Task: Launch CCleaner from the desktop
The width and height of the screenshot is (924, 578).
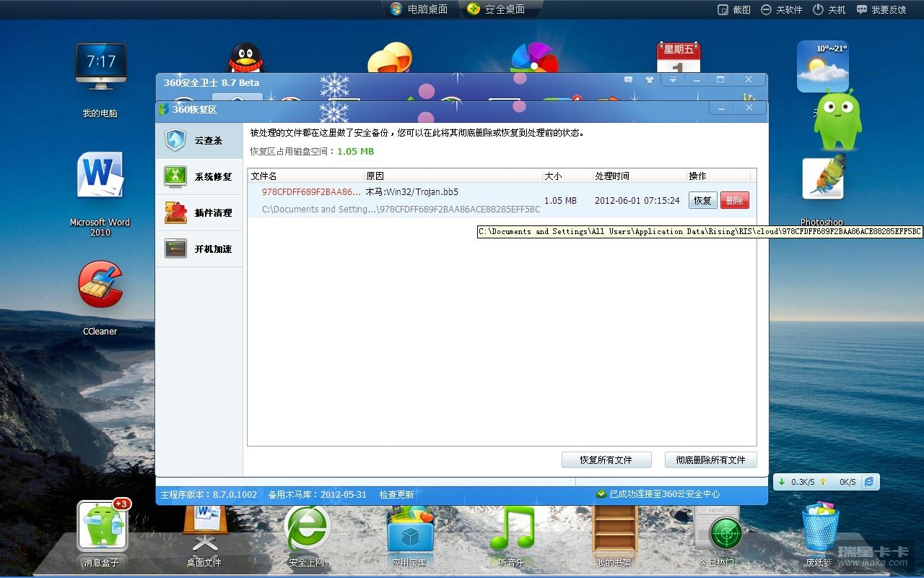Action: pyautogui.click(x=100, y=298)
